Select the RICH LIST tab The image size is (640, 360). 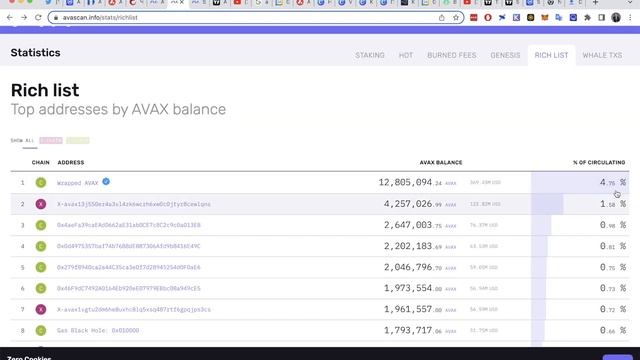tap(551, 55)
